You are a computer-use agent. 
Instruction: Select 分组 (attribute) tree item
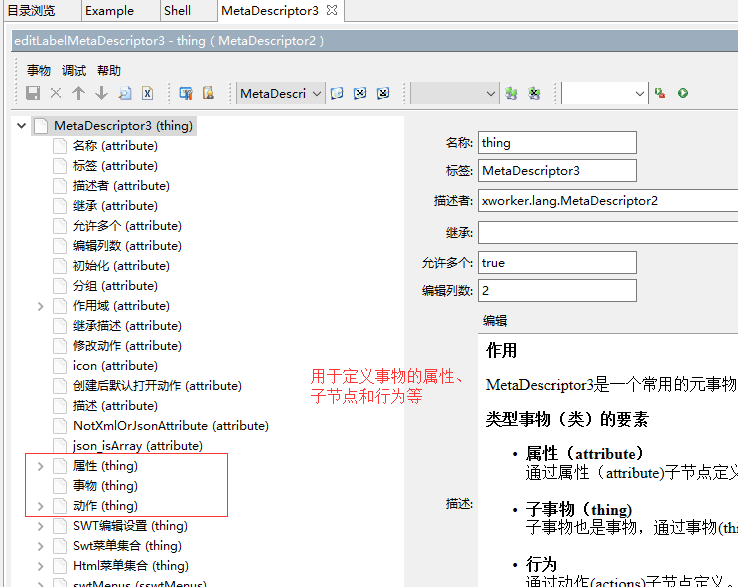coord(115,286)
